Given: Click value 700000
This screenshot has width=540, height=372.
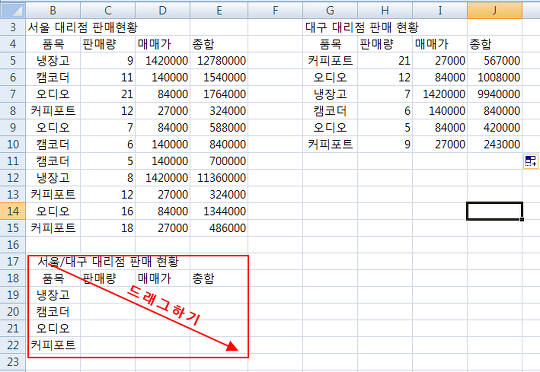Looking at the screenshot, I should (x=228, y=161).
